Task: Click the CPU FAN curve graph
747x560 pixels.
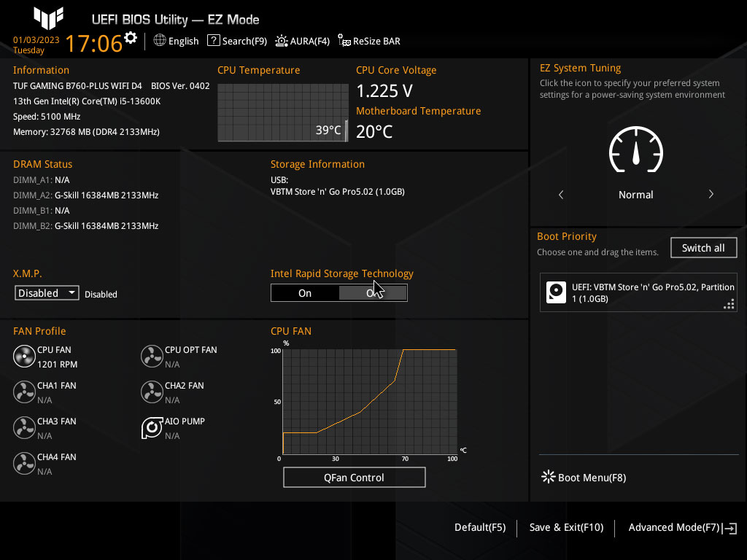Action: (x=369, y=402)
